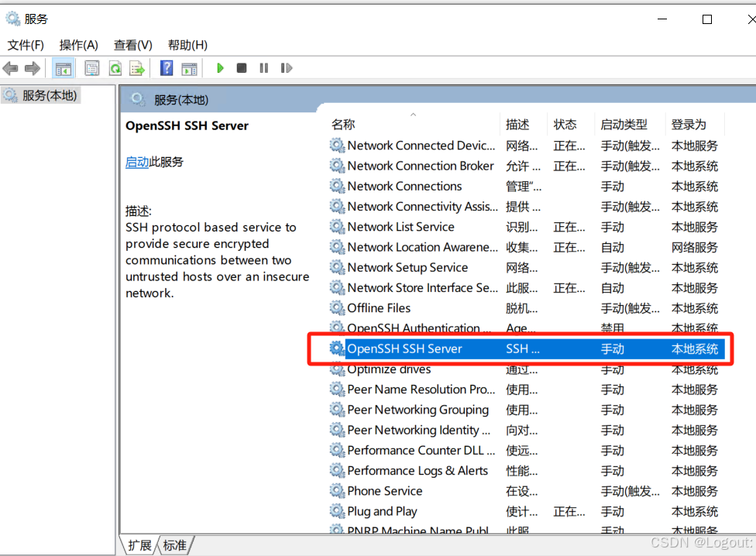Start service with green play button
Image resolution: width=756 pixels, height=556 pixels.
tap(220, 68)
